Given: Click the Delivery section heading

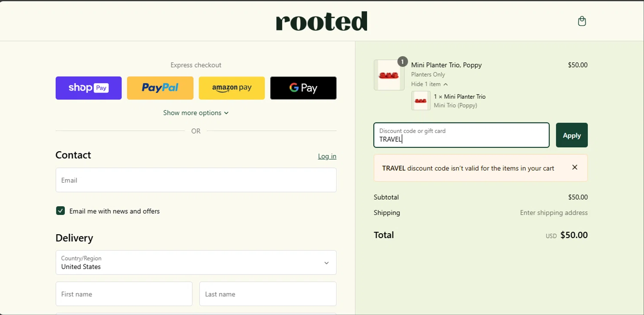Looking at the screenshot, I should tap(74, 238).
